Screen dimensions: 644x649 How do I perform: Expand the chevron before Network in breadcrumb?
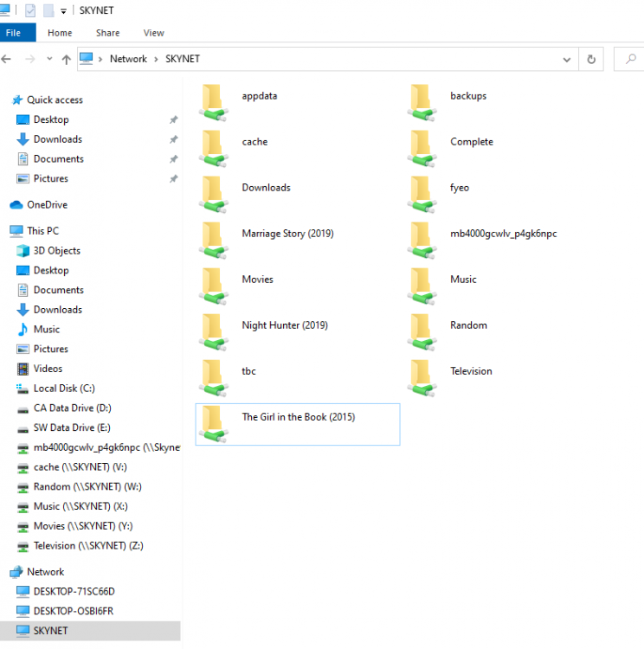[x=100, y=59]
